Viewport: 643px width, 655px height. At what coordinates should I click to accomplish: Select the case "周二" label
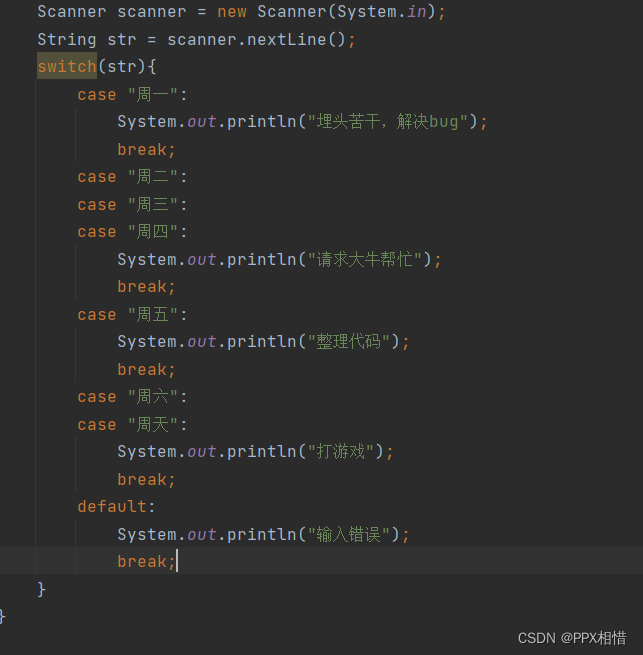132,177
